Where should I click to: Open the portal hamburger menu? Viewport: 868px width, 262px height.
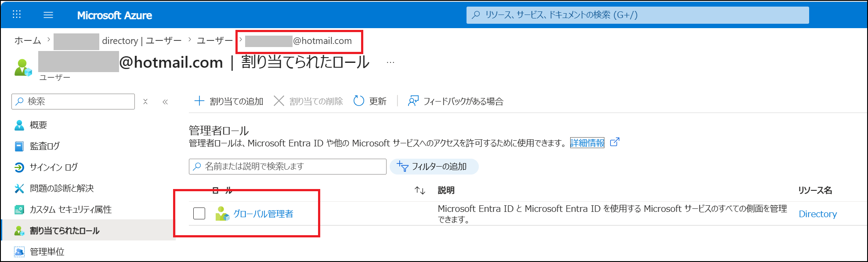tap(48, 15)
